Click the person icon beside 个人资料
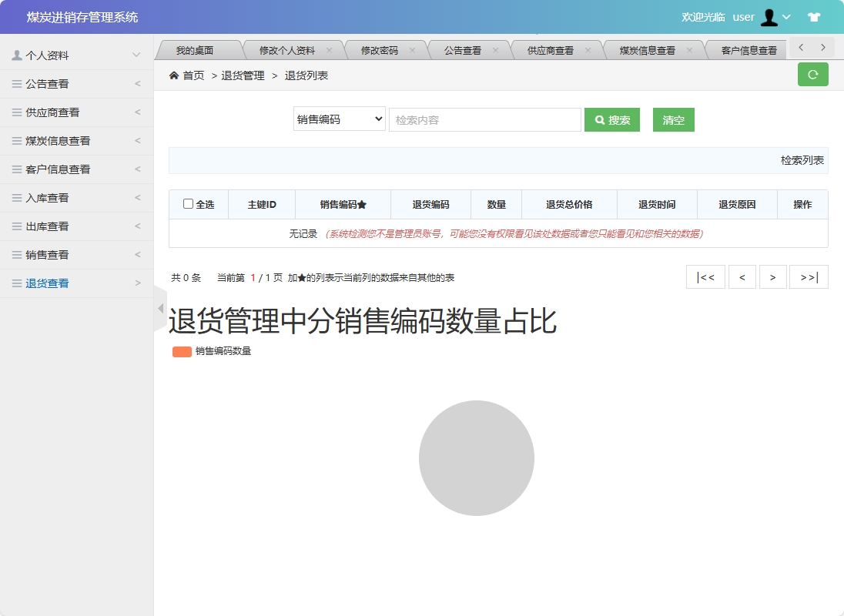This screenshot has height=616, width=844. [x=15, y=55]
